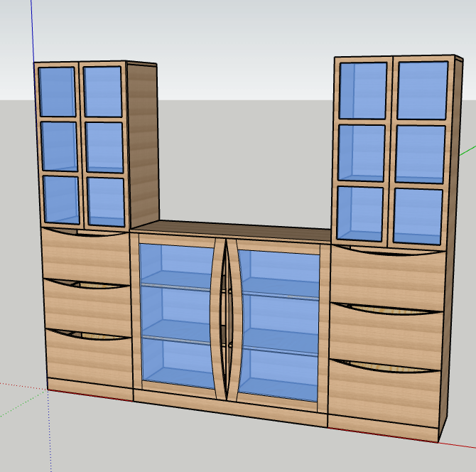The image size is (476, 472).
Task: Select middle drawer front of right cabinet
Action: [x=386, y=337]
